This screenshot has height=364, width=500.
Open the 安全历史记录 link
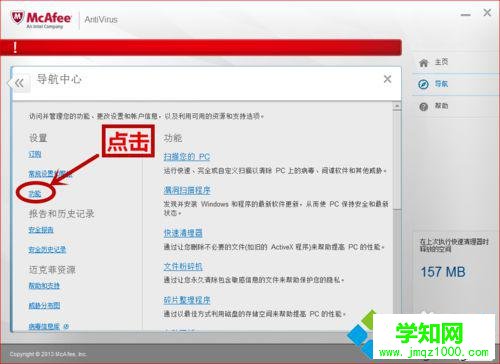point(47,250)
